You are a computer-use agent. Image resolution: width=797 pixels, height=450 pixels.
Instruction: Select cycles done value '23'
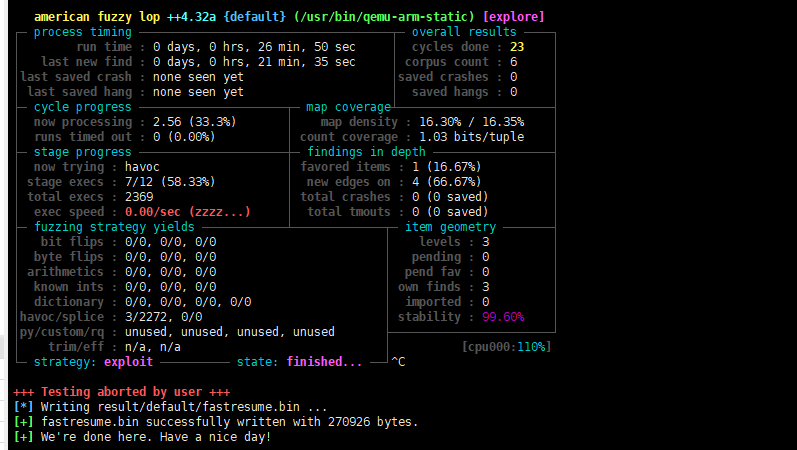coord(517,47)
